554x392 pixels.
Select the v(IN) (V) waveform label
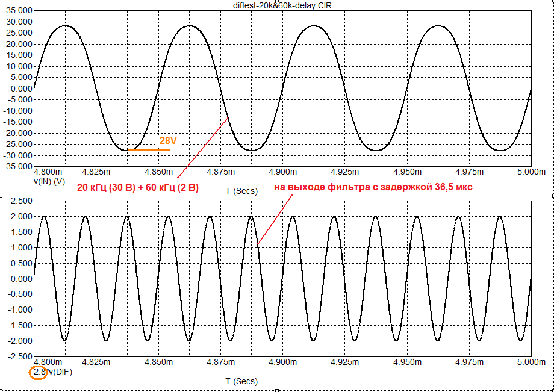point(49,181)
